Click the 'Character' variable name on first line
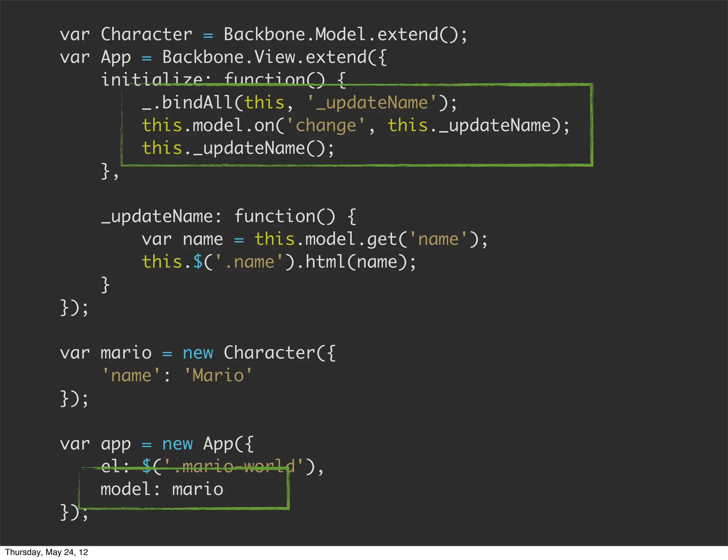 click(x=146, y=35)
